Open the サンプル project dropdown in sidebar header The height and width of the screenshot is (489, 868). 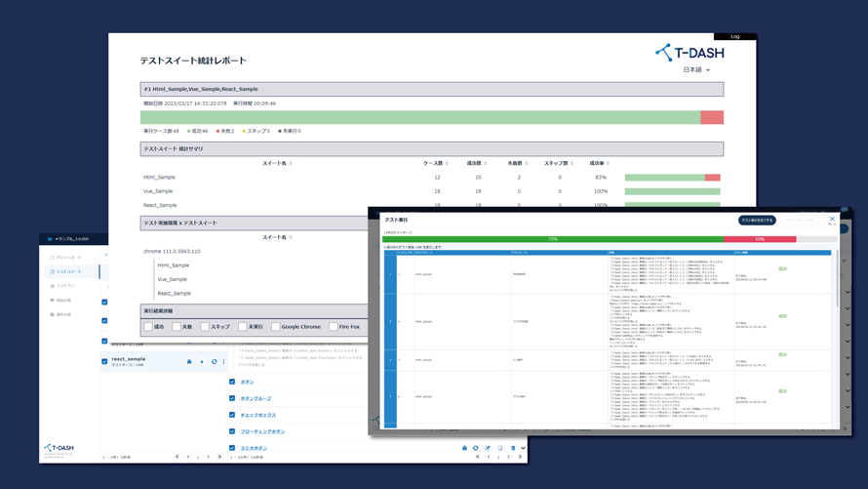click(72, 239)
